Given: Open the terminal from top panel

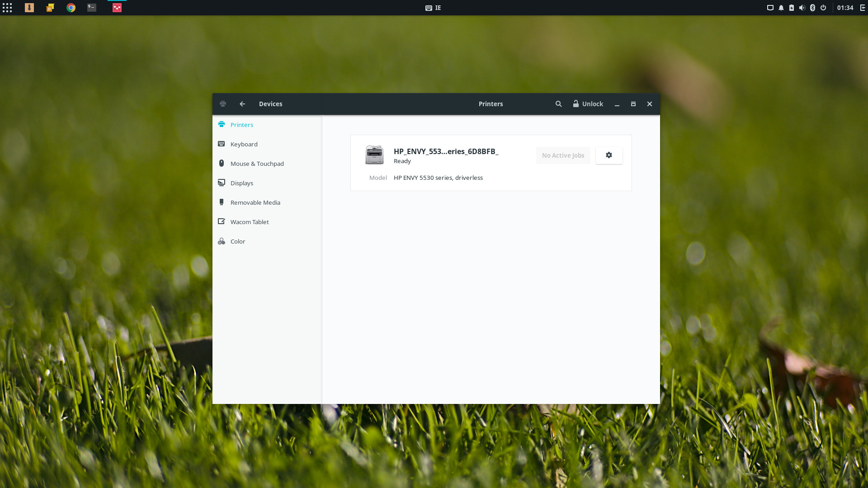Looking at the screenshot, I should [x=92, y=8].
